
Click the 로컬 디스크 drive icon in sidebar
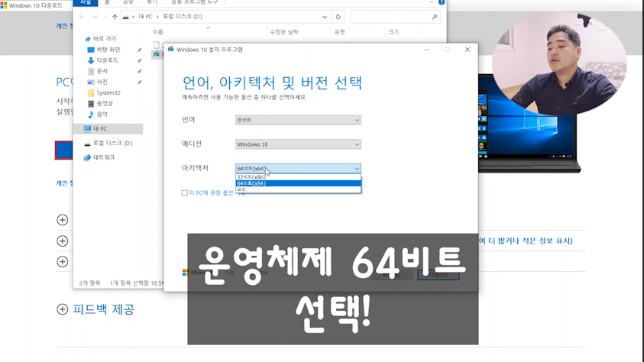point(87,144)
